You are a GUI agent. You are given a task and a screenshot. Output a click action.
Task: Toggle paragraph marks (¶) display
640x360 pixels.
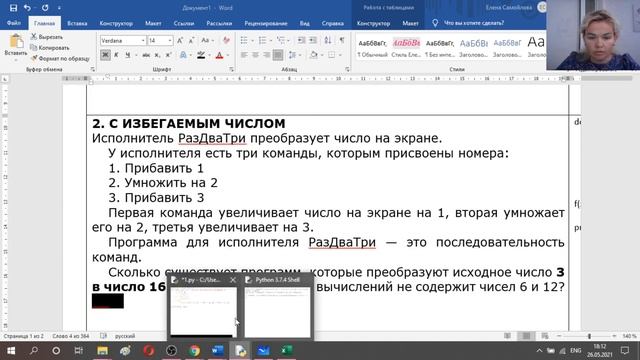(342, 40)
